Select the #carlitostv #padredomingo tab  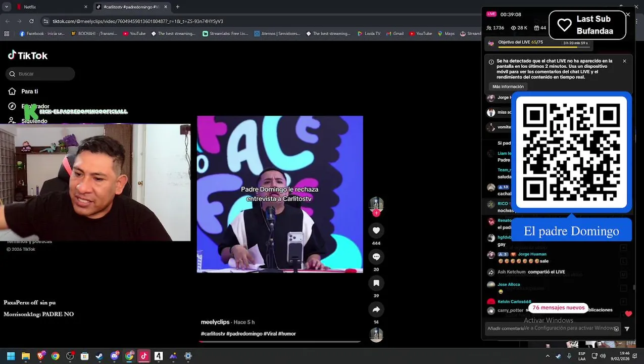point(131,7)
